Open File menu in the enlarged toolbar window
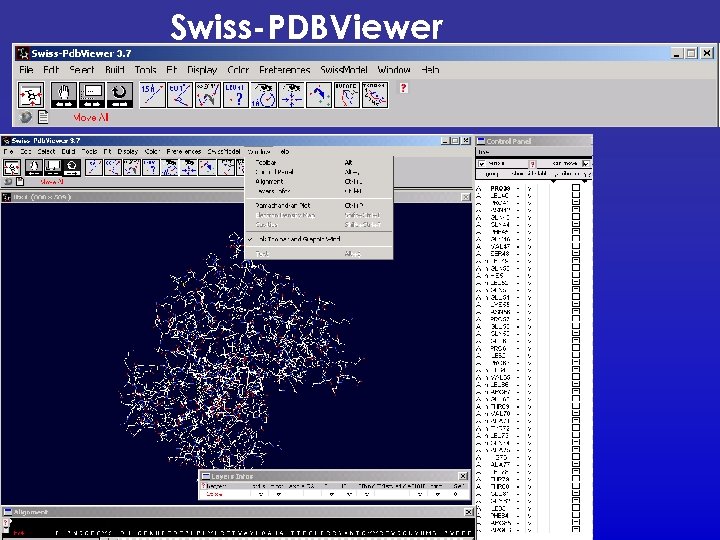The height and width of the screenshot is (540, 720). [x=26, y=70]
